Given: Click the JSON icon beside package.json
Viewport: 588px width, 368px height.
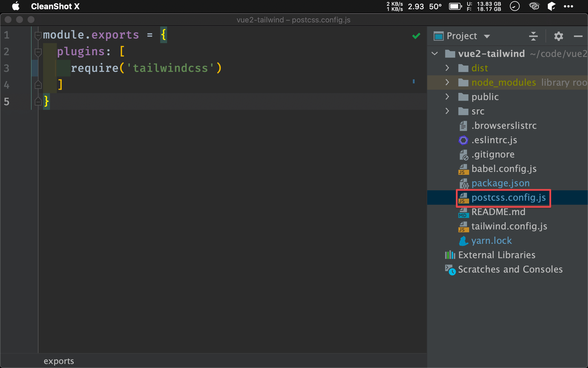Looking at the screenshot, I should 464,183.
